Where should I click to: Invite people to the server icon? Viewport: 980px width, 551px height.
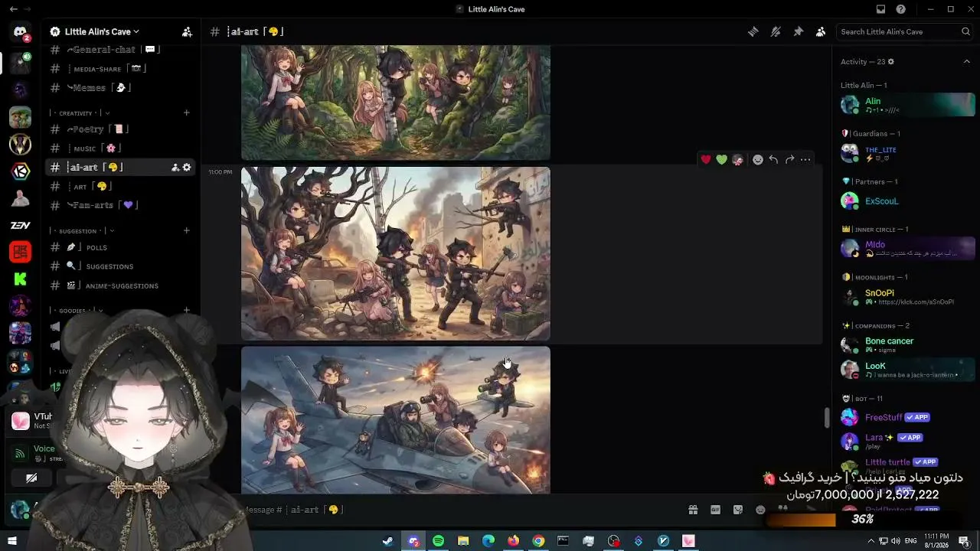click(x=187, y=31)
